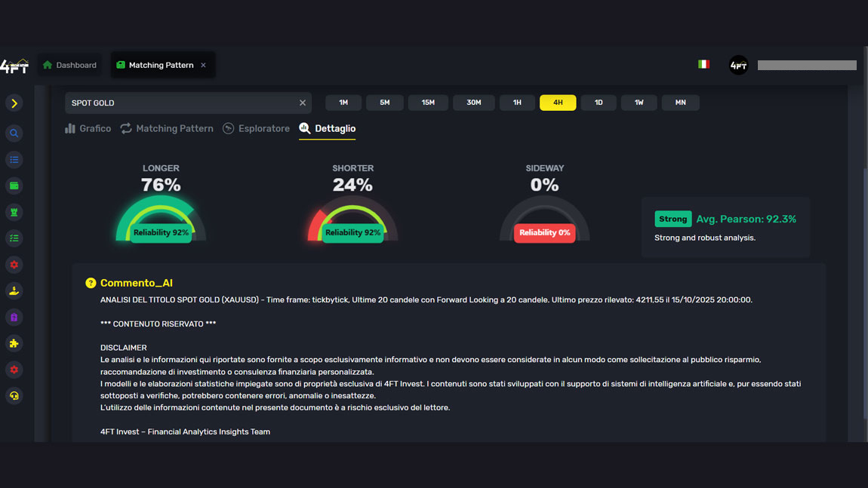This screenshot has height=488, width=868.
Task: Clear the SPOT GOLD search field
Action: (302, 103)
